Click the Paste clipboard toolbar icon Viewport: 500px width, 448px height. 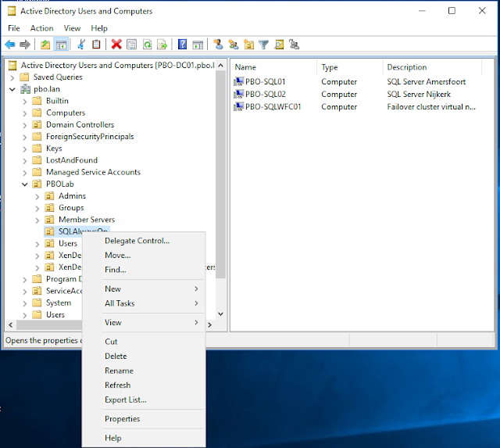[x=96, y=45]
